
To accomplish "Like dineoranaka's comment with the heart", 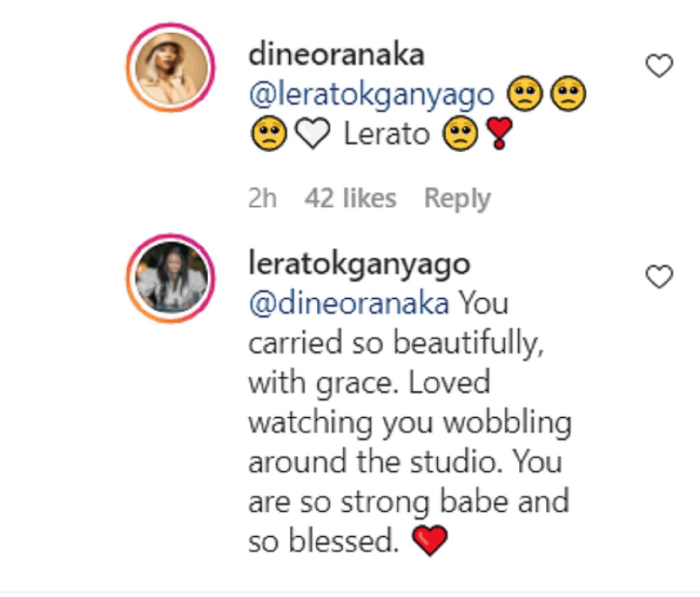I will (x=659, y=66).
